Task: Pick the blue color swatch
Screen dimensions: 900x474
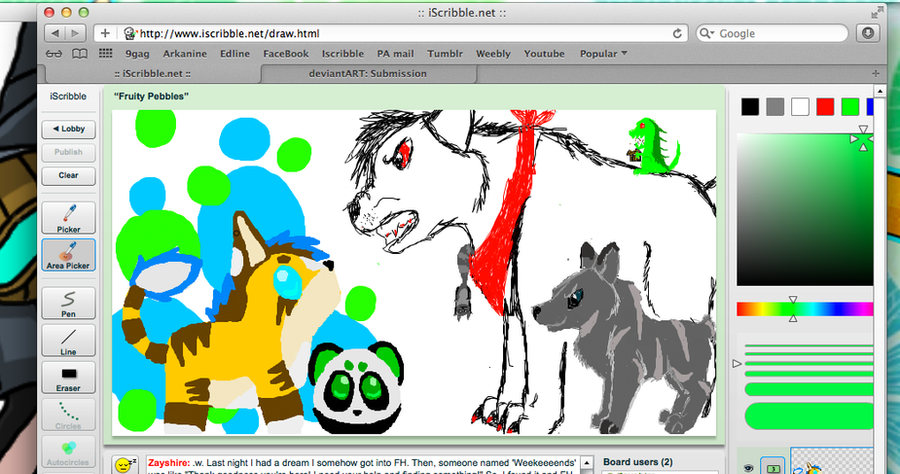Action: tap(870, 107)
